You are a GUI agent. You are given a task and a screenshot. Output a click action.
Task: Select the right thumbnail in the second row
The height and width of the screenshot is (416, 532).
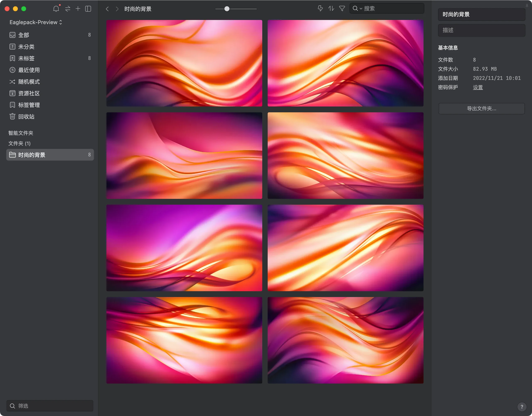tap(345, 156)
